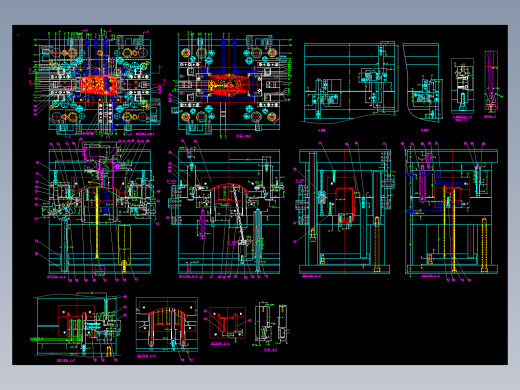
Task: Click the wide detail view with the curved bottom edge
Action: coord(350,83)
